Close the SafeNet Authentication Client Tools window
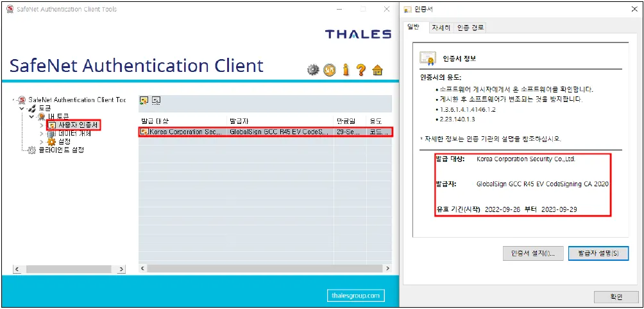This screenshot has width=644, height=309. (x=387, y=9)
